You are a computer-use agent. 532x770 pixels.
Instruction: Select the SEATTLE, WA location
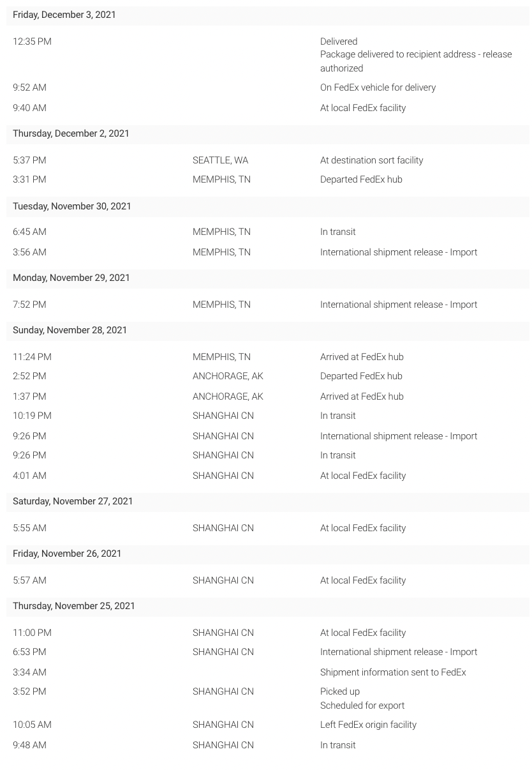point(220,160)
